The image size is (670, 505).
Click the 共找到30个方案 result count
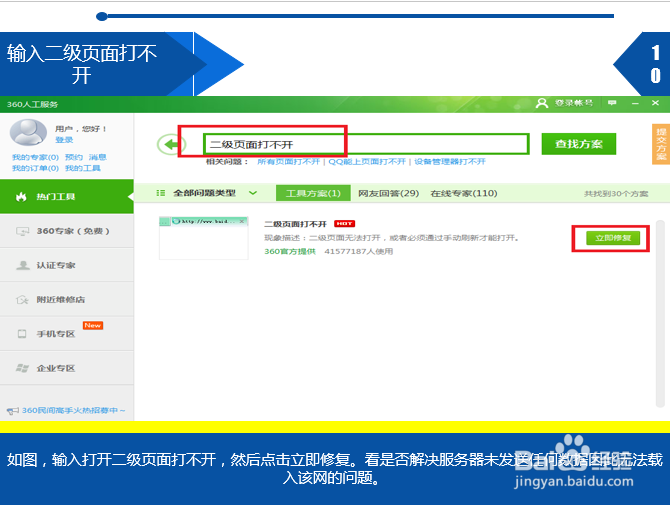616,194
